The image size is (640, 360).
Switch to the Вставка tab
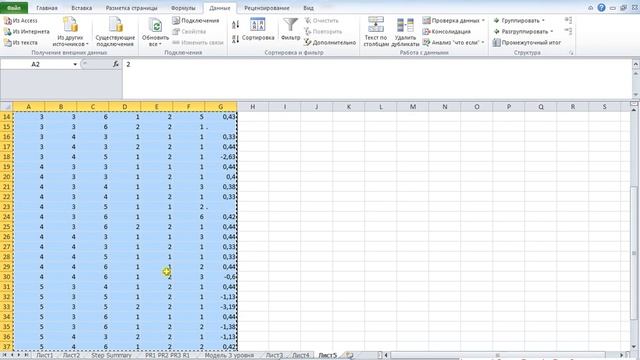(x=82, y=8)
